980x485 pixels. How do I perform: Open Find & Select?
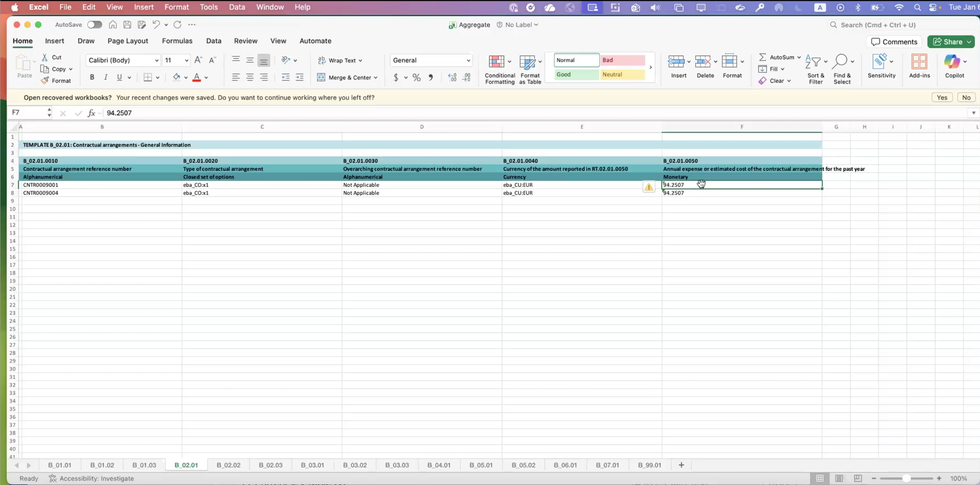tap(842, 69)
